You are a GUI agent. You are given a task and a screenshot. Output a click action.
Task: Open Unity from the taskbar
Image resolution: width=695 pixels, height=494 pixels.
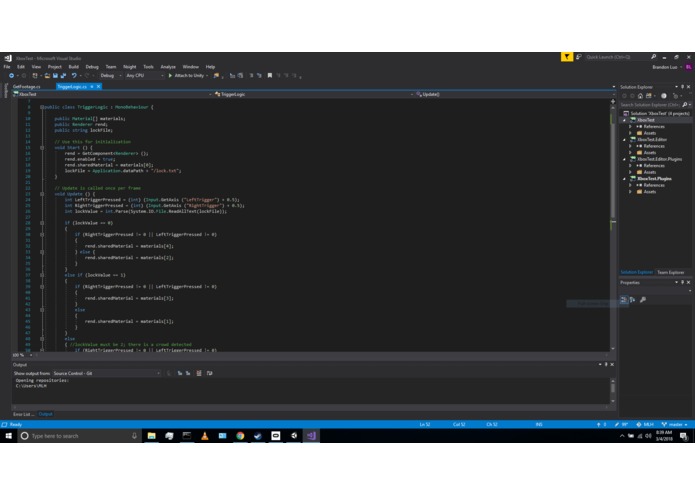(x=293, y=436)
